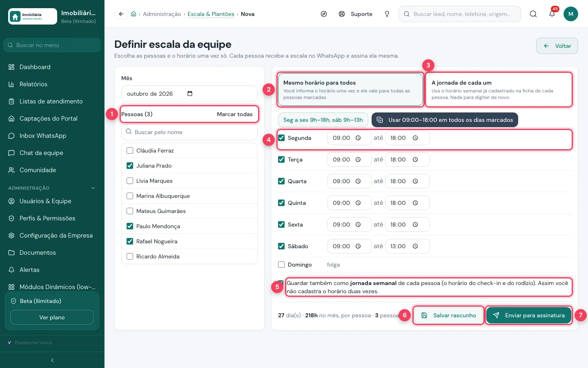
Task: Click clock icon in Segunda end time
Action: [415, 138]
